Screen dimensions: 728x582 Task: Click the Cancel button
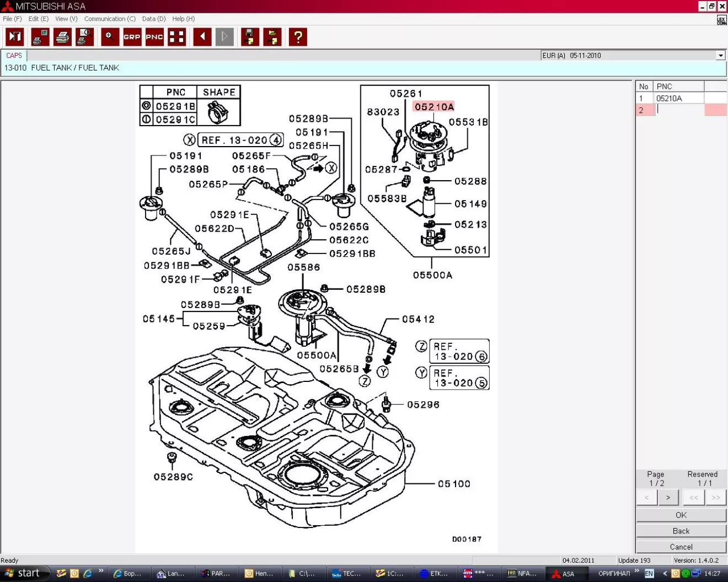pos(681,547)
